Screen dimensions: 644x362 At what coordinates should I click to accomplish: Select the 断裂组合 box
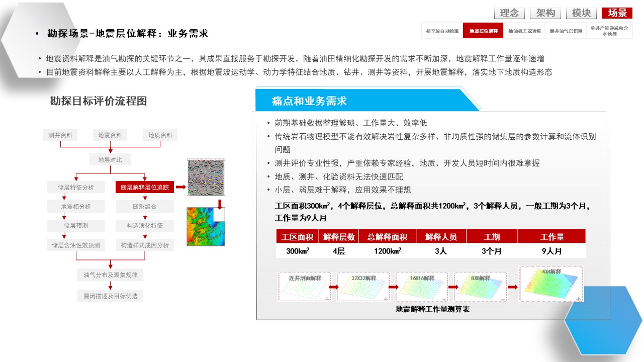[x=145, y=206]
